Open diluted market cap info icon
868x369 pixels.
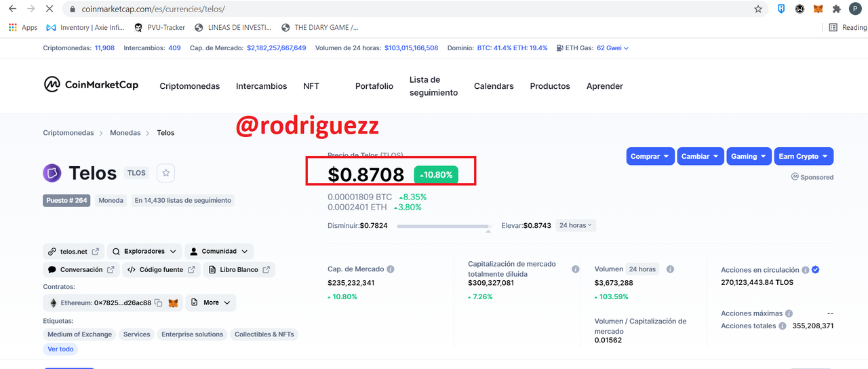point(575,269)
